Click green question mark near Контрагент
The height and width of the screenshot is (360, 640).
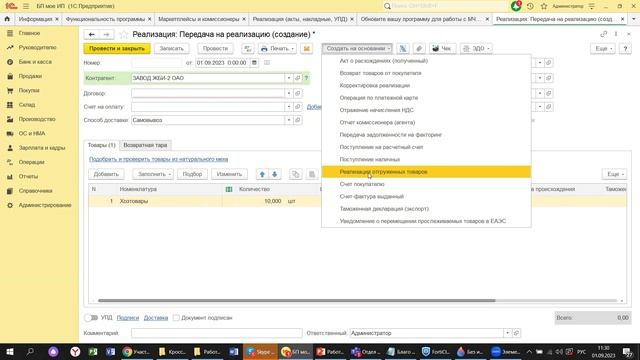tap(306, 78)
